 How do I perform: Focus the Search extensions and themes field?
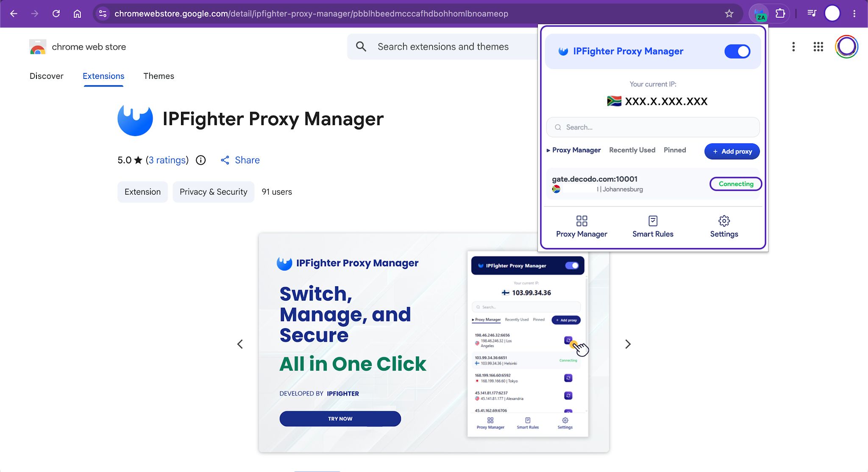(x=443, y=47)
